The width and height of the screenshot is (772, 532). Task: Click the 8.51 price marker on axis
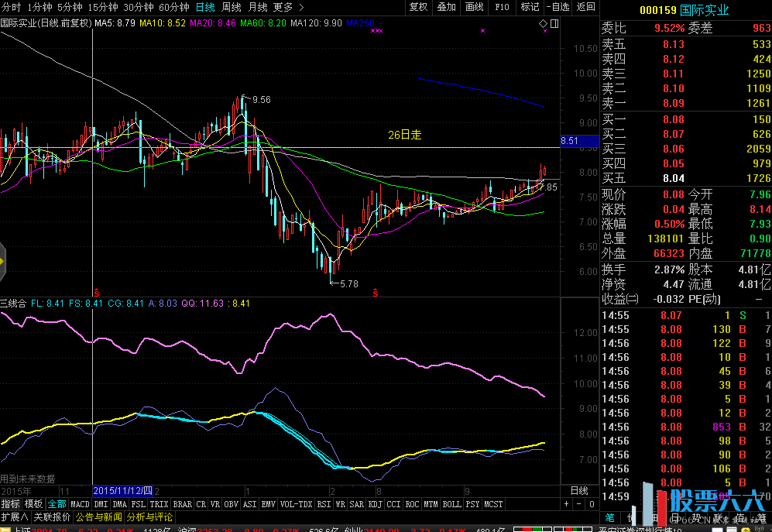point(568,141)
